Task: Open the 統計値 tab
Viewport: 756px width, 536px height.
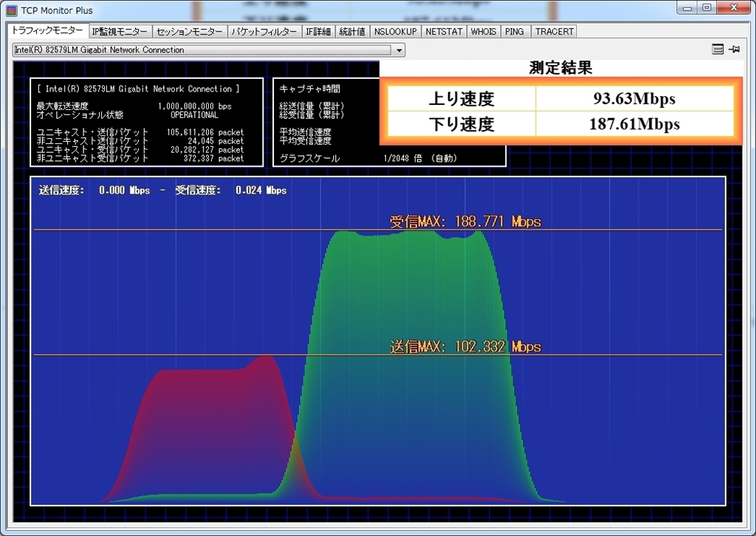Action: coord(352,32)
